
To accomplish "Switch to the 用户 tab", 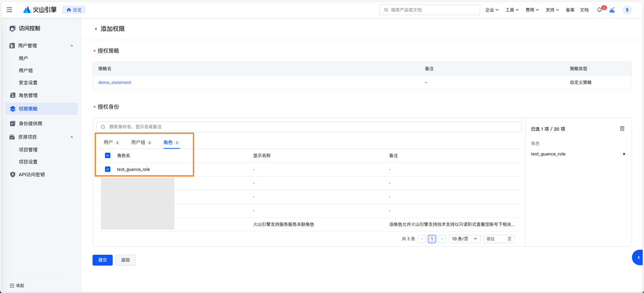I will tap(108, 143).
